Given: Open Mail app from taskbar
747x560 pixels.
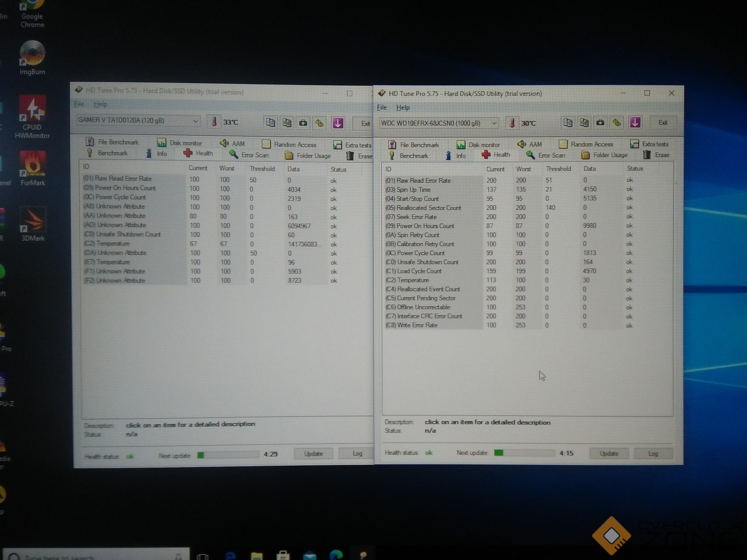Looking at the screenshot, I should [x=310, y=555].
